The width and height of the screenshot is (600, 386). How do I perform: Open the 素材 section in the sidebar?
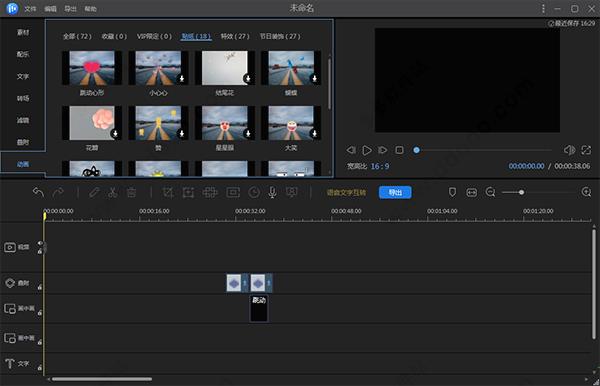(23, 33)
